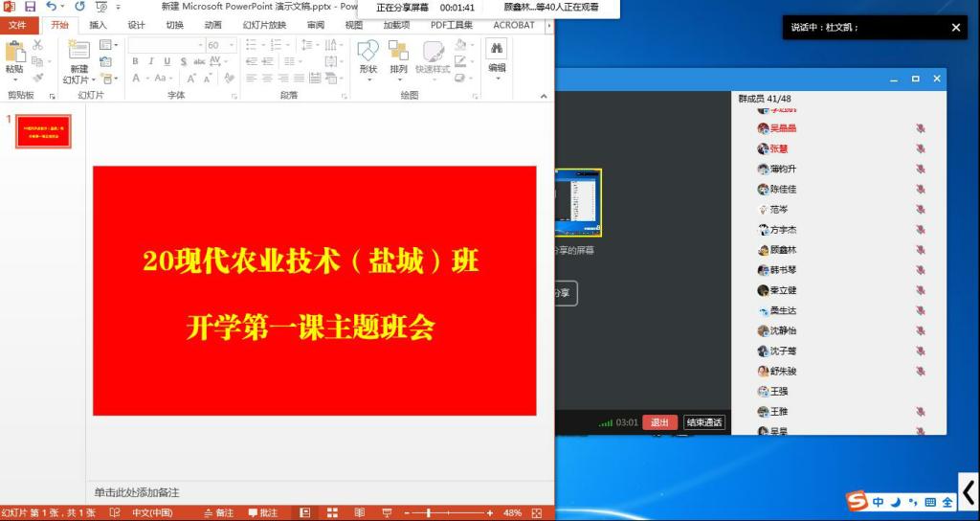The image size is (980, 521).
Task: Toggle the Notes (备注) pane in status bar
Action: point(219,513)
